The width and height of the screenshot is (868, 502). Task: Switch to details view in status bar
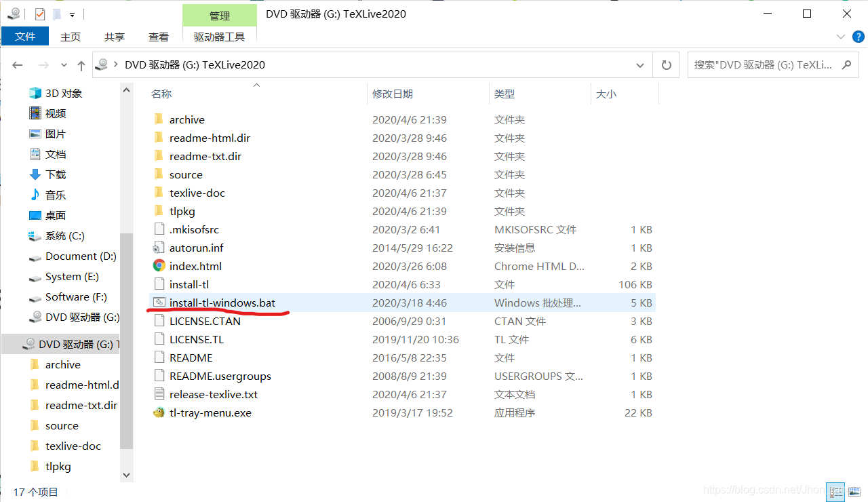click(835, 492)
